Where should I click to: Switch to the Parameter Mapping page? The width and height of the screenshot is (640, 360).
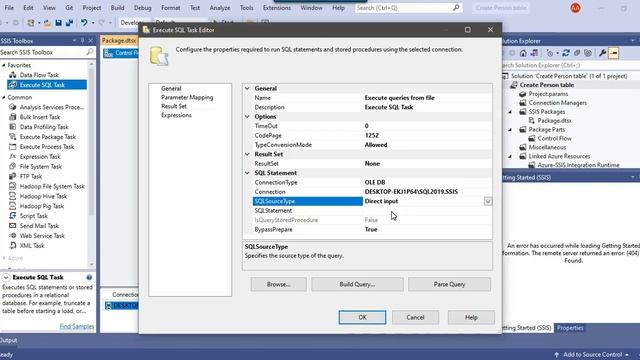click(x=187, y=97)
